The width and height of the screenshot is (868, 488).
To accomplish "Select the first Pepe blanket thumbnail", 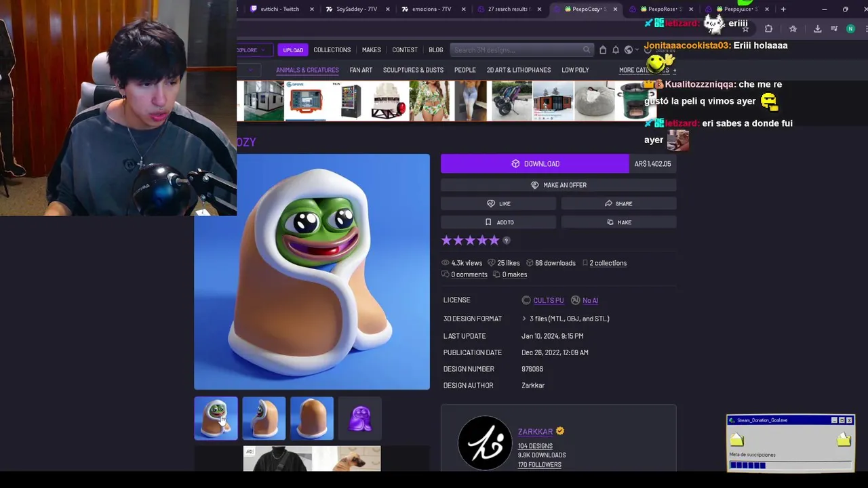I will 216,418.
